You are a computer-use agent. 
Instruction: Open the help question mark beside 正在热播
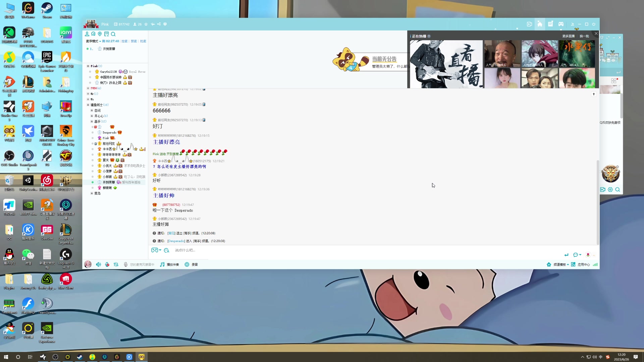tap(429, 36)
